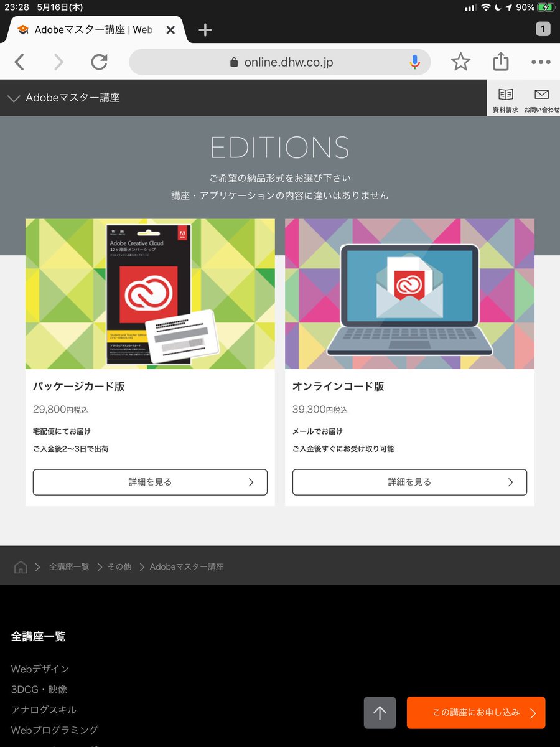Open the Webプログラミング course category
Screen dimensions: 560x747
coord(55,730)
